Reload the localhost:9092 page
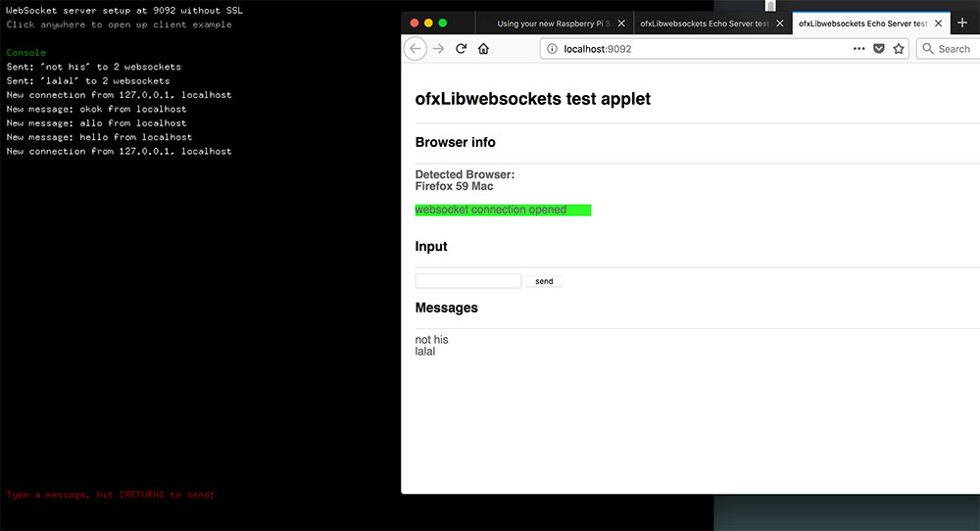This screenshot has height=531, width=980. [x=462, y=49]
